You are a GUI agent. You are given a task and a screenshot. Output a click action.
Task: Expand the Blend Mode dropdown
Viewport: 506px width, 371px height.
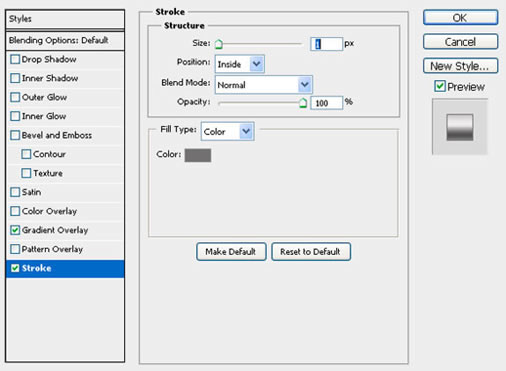[264, 85]
